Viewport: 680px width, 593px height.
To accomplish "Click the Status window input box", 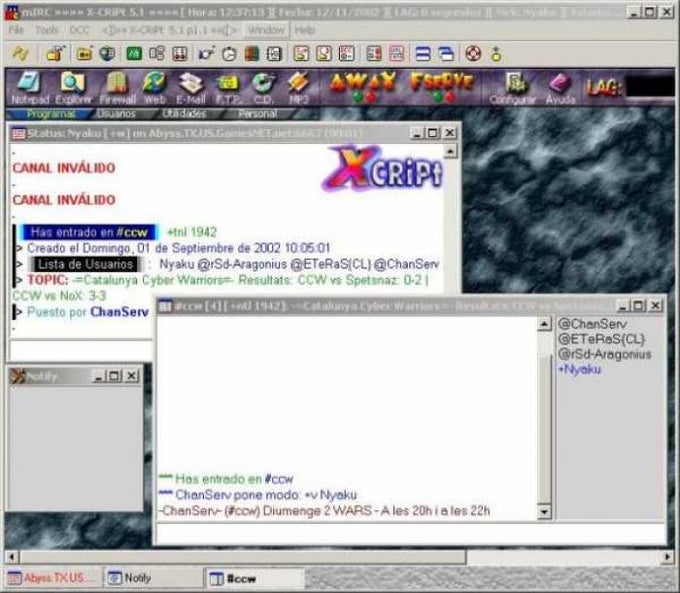I will click(82, 350).
